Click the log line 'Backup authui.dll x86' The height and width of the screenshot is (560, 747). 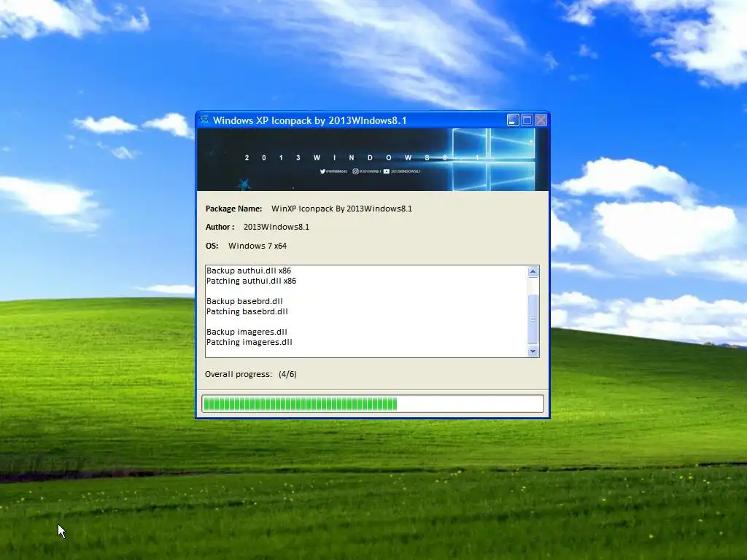coord(249,271)
